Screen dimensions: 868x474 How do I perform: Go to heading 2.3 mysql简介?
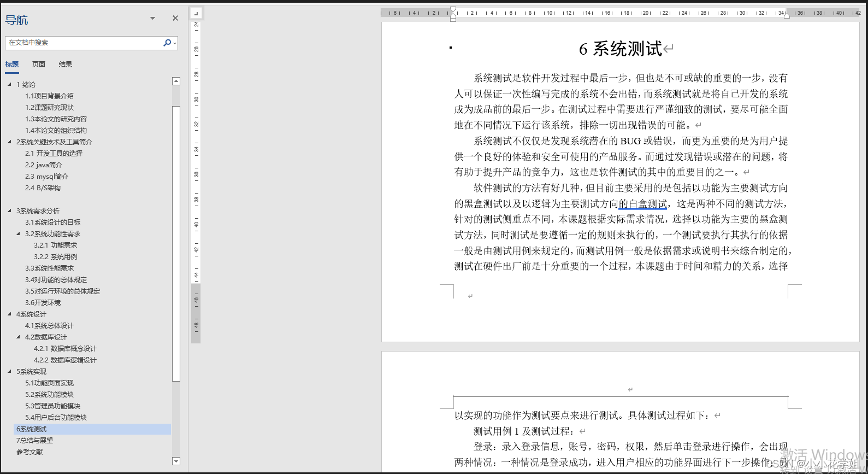pos(46,176)
